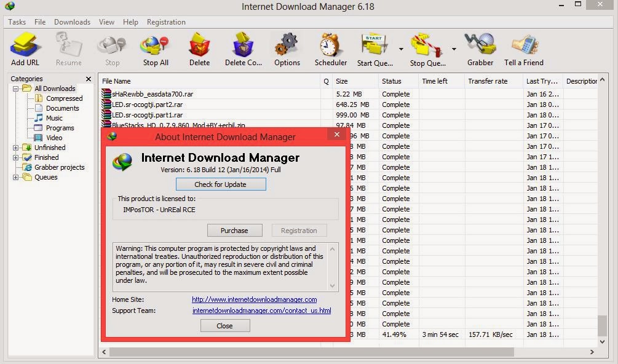Select the 41.49% status cell

pos(394,334)
